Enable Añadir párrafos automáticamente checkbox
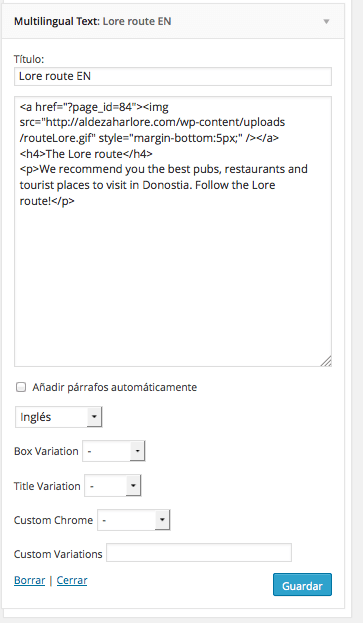Viewport: 363px width, 623px height. point(21,387)
